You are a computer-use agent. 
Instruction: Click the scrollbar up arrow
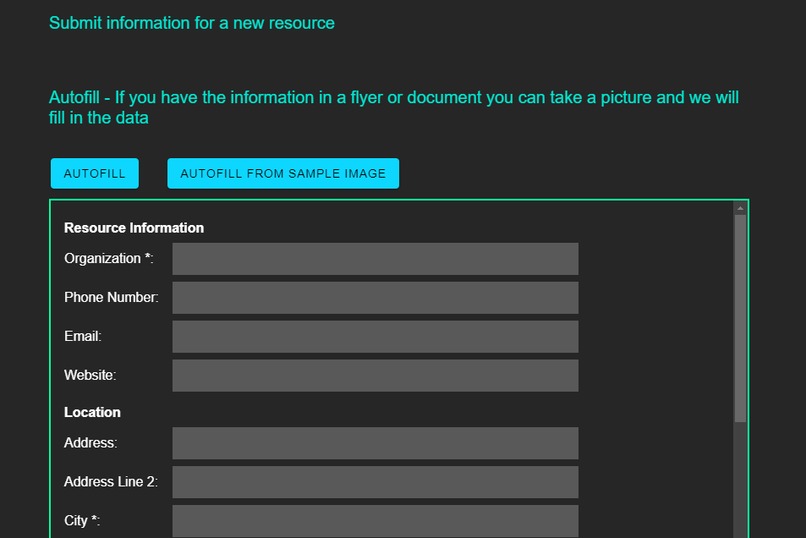click(740, 208)
